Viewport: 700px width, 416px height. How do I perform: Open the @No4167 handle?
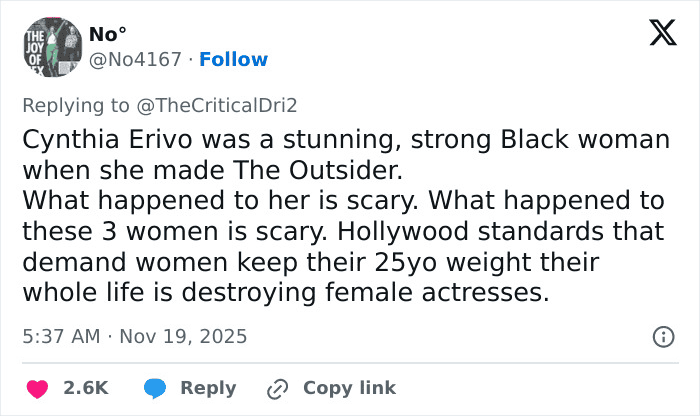tap(136, 60)
